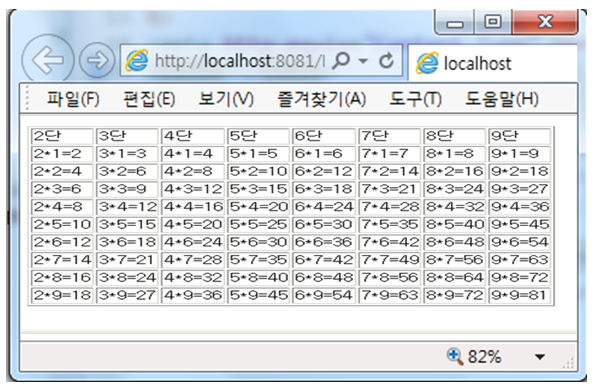Click the cell 9*9=81
The image size is (603, 391).
[x=520, y=295]
